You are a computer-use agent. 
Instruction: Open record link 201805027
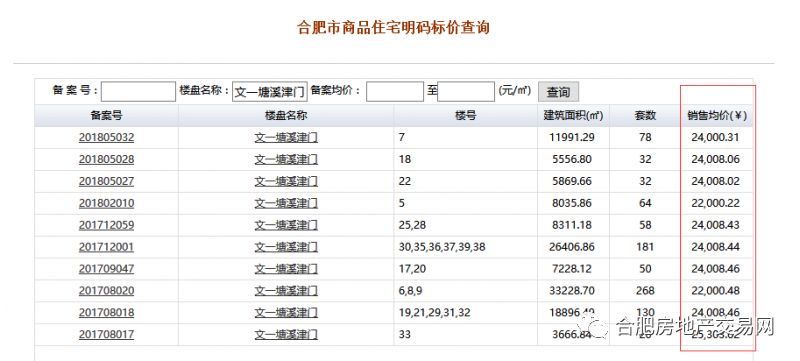(x=106, y=182)
